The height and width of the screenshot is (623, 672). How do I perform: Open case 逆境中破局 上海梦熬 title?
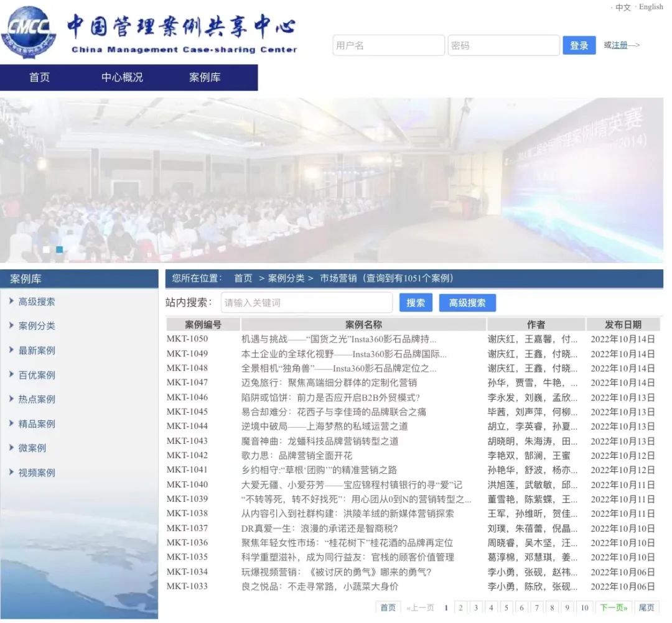(x=324, y=427)
